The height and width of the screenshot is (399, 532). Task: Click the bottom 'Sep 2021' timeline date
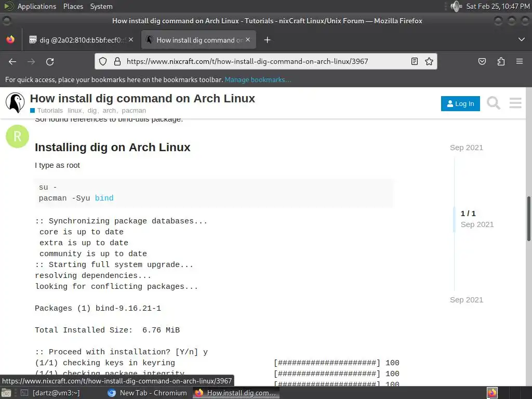(x=467, y=300)
